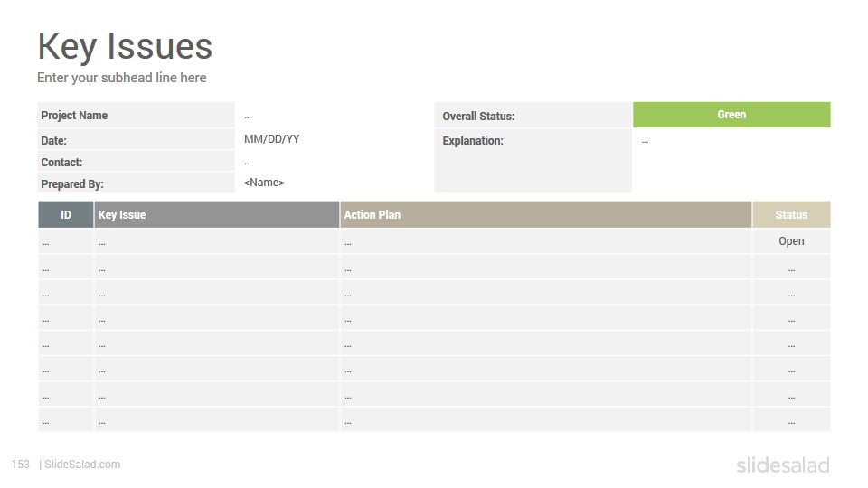868x488 pixels.
Task: Select the Project Name label cell
Action: 137,115
